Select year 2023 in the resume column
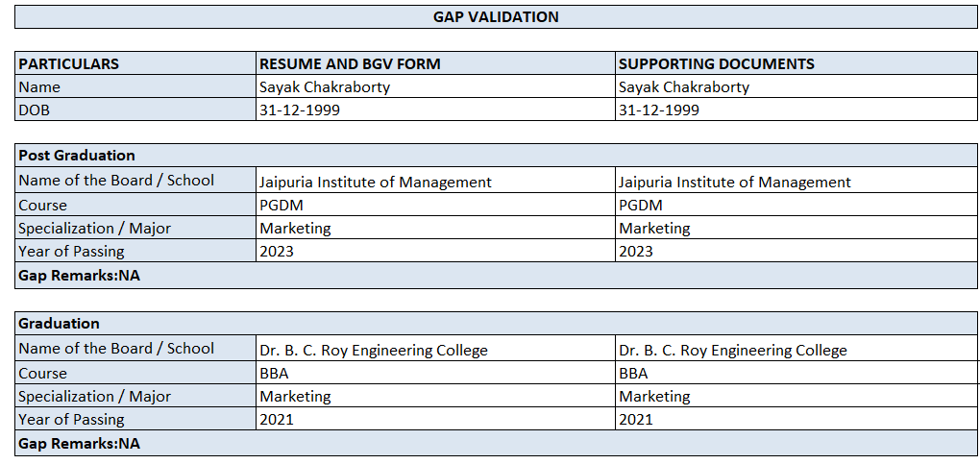Viewport: 980px width, 464px height. 277,251
